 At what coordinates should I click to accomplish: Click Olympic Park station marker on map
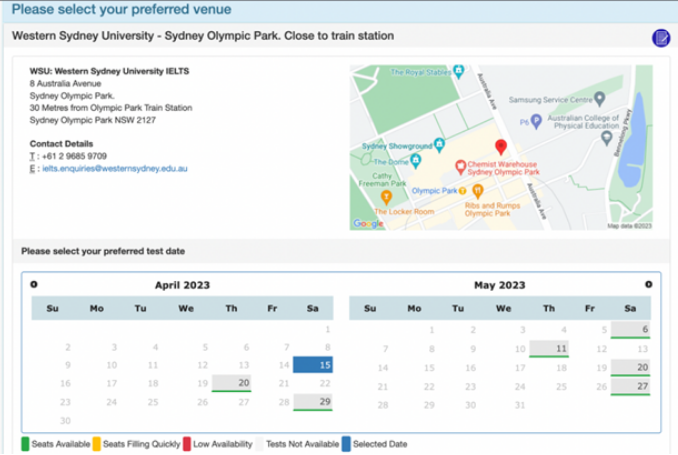[463, 191]
